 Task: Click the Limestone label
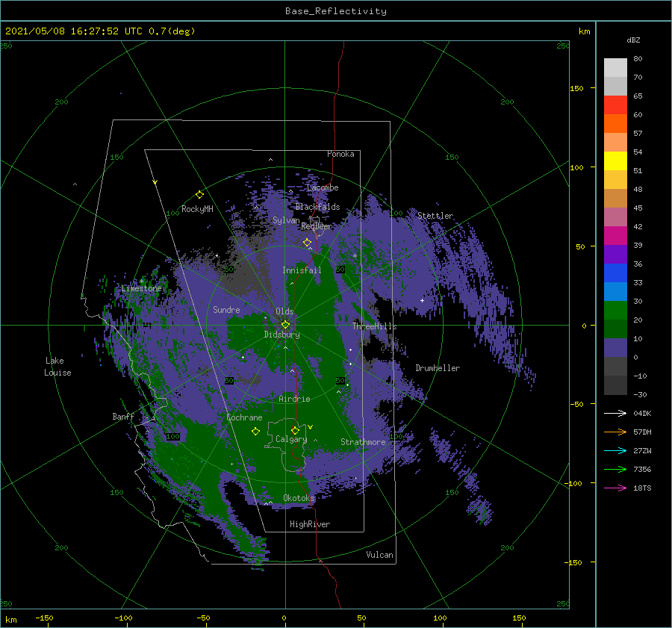(141, 288)
